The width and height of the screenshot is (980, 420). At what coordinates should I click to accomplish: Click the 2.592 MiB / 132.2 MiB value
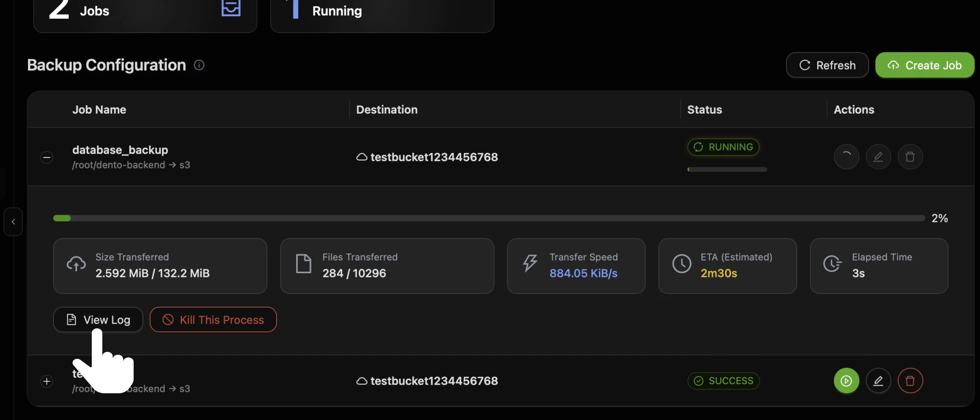pos(153,273)
